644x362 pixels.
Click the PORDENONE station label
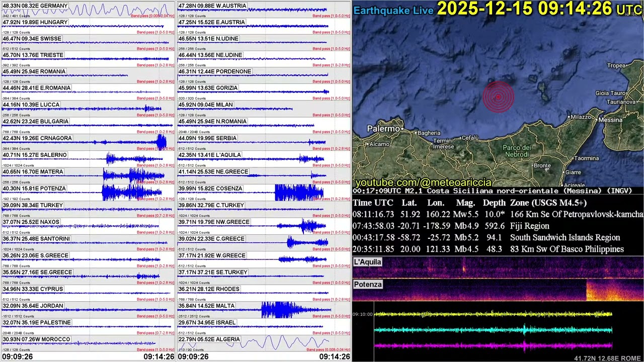[x=215, y=72]
